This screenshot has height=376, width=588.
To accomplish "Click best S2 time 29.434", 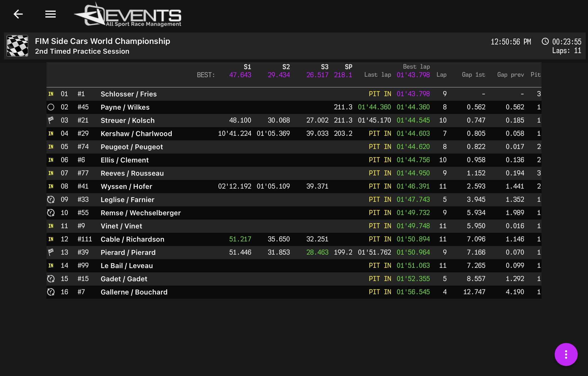I will click(278, 75).
